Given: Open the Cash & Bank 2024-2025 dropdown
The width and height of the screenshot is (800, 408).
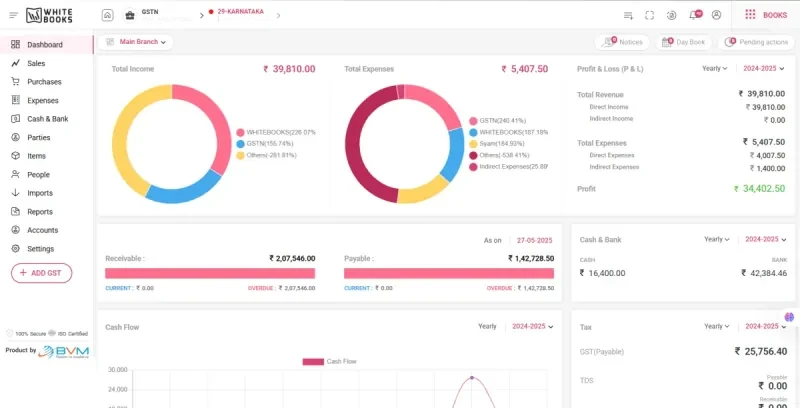Looking at the screenshot, I should click(x=765, y=239).
